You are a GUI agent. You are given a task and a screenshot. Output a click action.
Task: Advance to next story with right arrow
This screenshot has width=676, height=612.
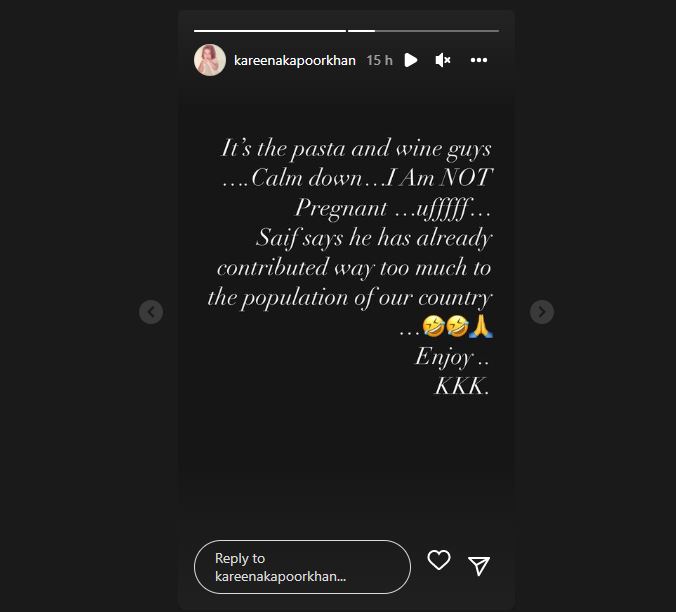[x=542, y=312]
